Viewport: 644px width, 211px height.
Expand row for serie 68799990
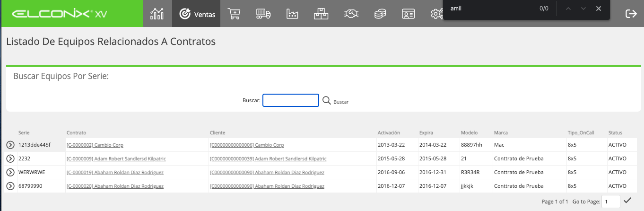(x=10, y=186)
